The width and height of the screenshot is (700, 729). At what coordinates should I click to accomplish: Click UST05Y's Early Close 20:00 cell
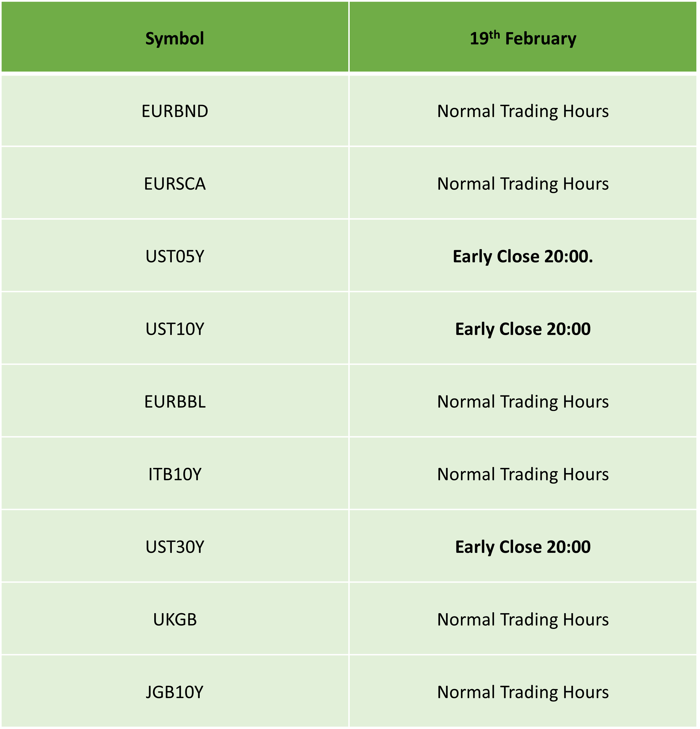[x=523, y=256]
